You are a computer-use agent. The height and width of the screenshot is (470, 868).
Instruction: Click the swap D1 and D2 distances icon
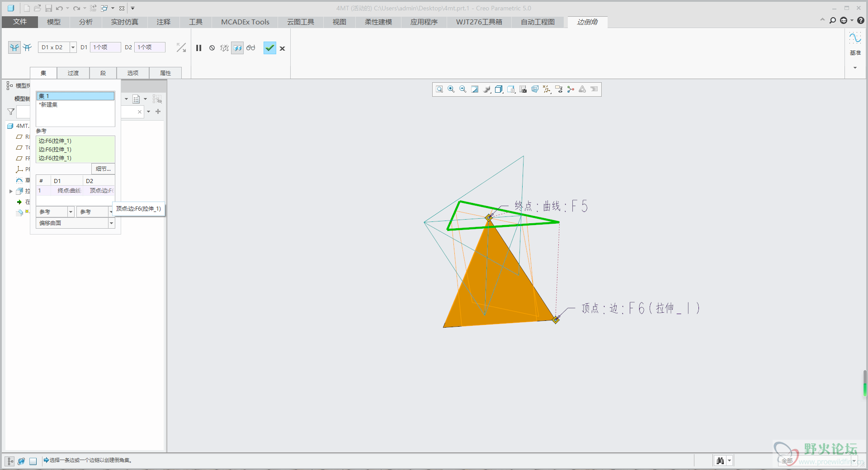[181, 47]
